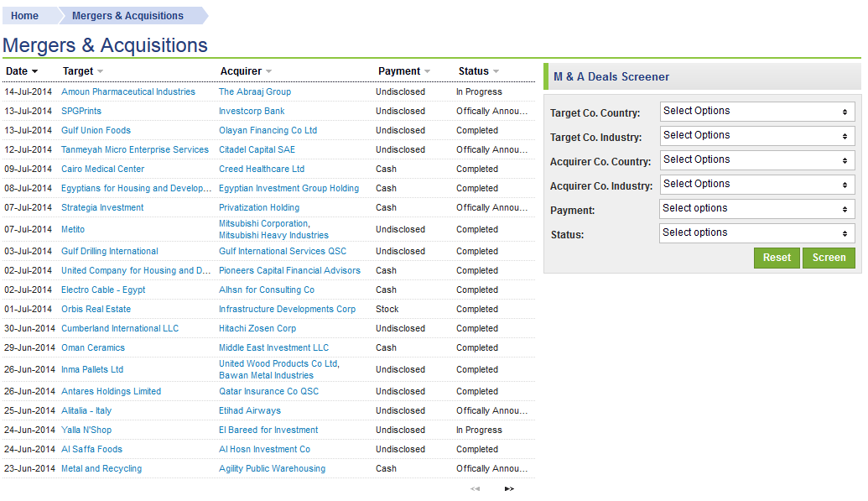The height and width of the screenshot is (501, 868).
Task: Open Target Co. Industry dropdown
Action: pyautogui.click(x=757, y=136)
